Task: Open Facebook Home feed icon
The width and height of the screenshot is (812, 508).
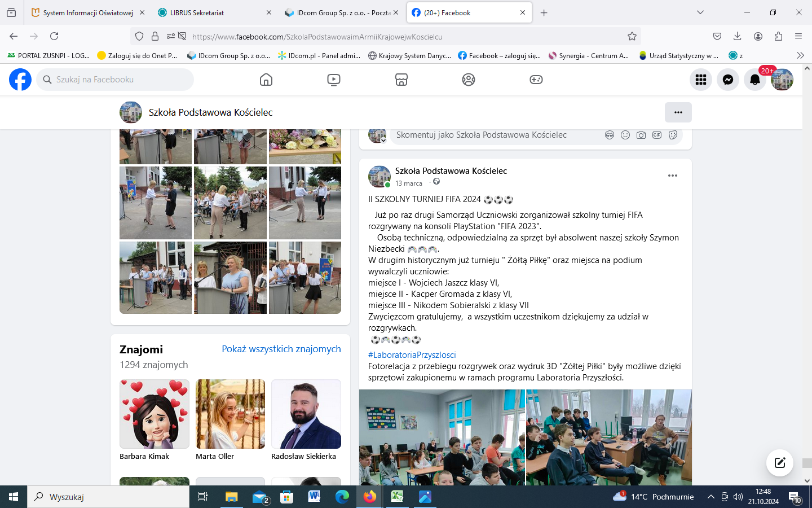Action: coord(266,80)
